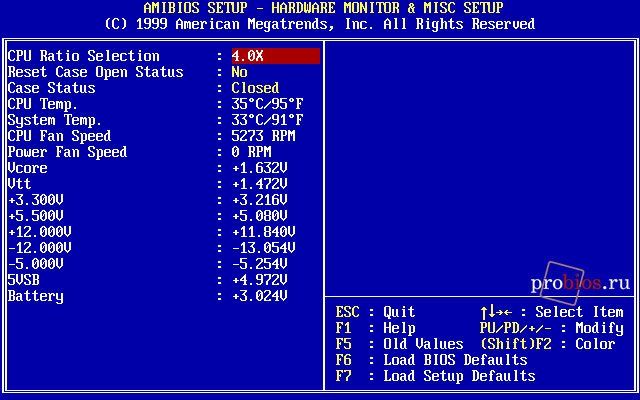
Task: Select the Reset Case Open Status label
Action: click(x=96, y=72)
